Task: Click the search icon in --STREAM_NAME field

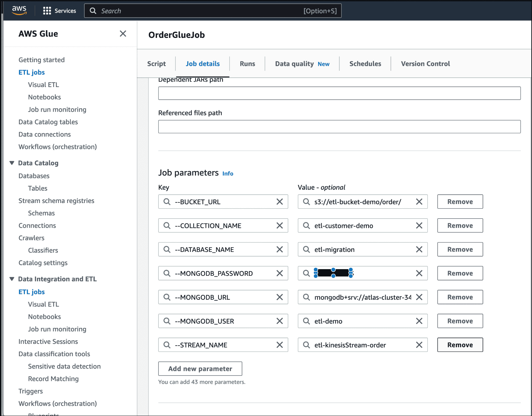Action: click(x=167, y=345)
